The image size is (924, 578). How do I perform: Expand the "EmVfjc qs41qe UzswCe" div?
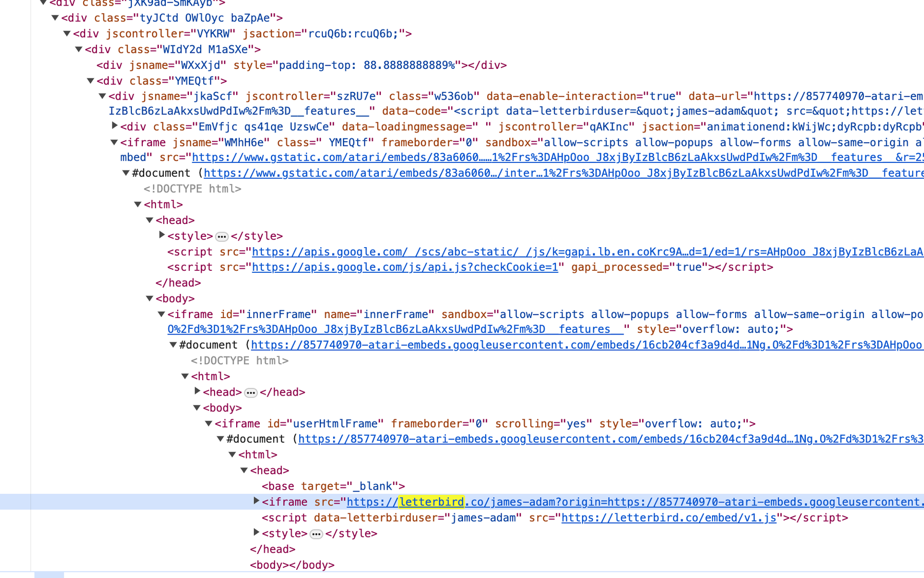[114, 126]
